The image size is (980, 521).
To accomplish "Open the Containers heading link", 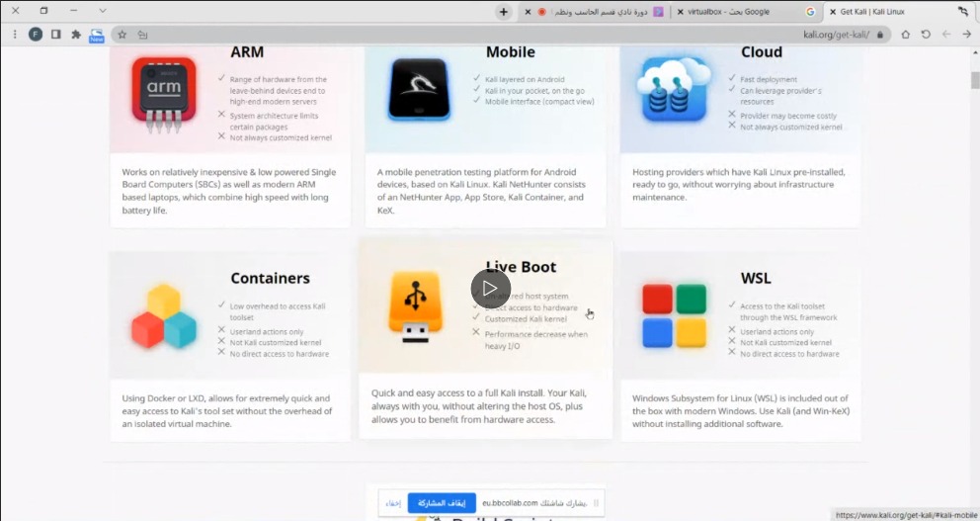I will pos(270,279).
